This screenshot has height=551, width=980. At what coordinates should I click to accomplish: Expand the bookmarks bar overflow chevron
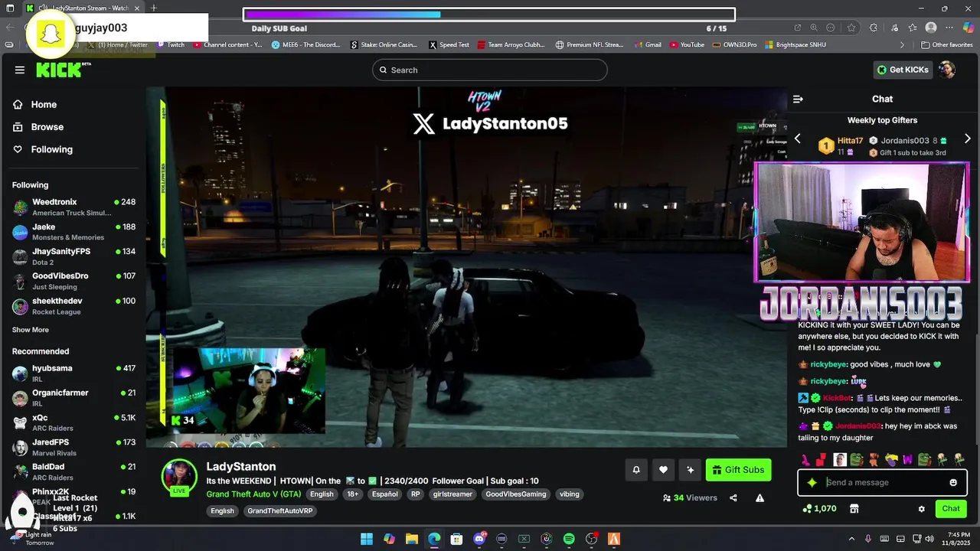pos(902,45)
